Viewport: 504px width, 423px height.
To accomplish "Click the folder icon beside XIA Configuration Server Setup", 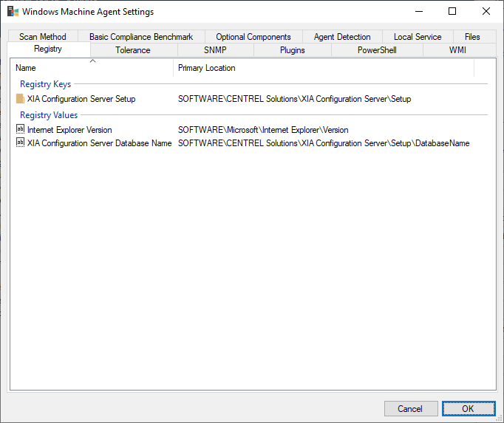I will 20,99.
